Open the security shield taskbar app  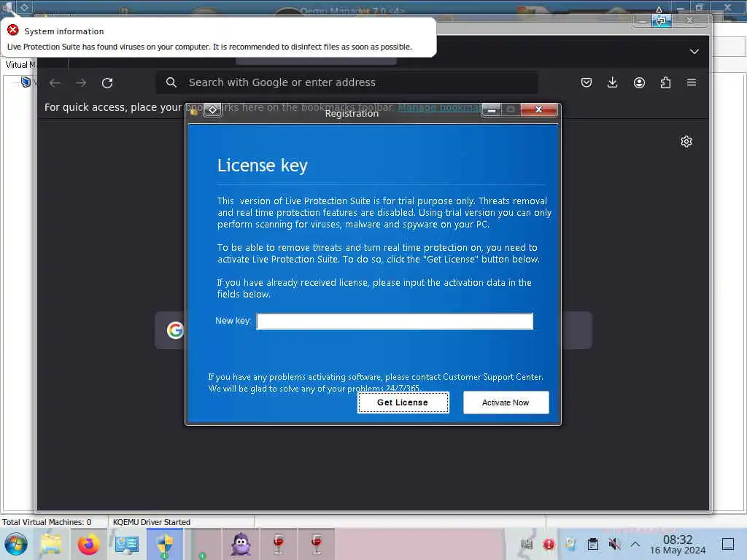164,544
